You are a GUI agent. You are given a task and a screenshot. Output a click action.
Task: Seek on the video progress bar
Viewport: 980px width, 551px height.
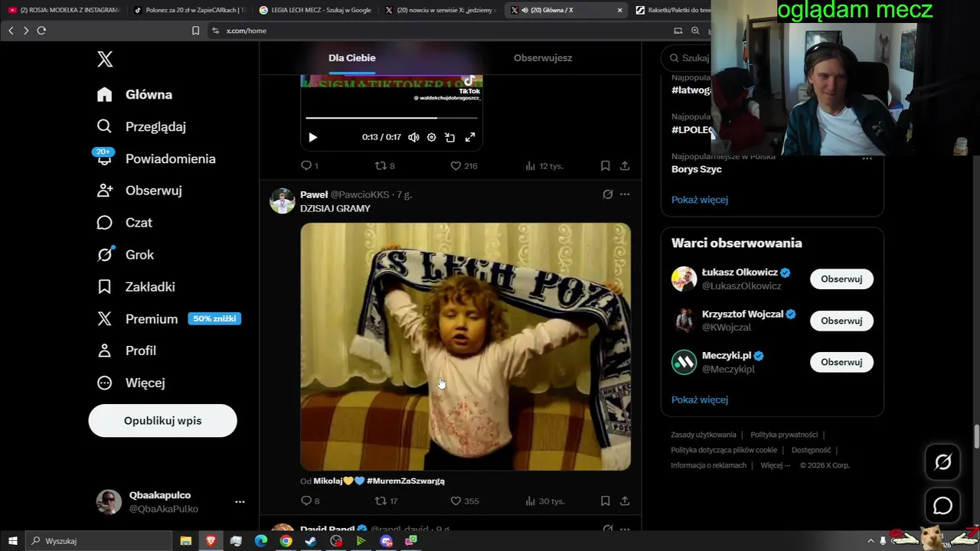coord(391,118)
